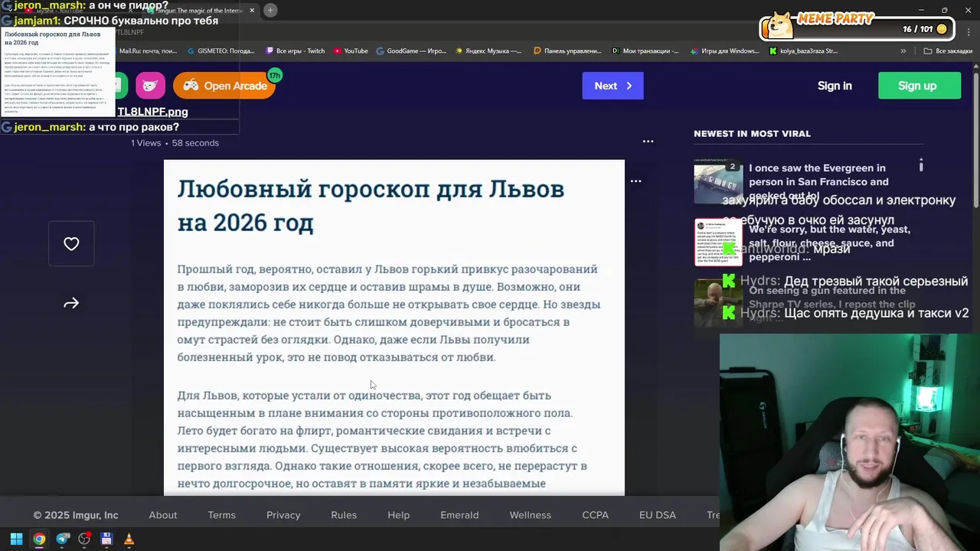This screenshot has height=551, width=980.
Task: Click the pink mascot icon button
Action: pyautogui.click(x=150, y=86)
